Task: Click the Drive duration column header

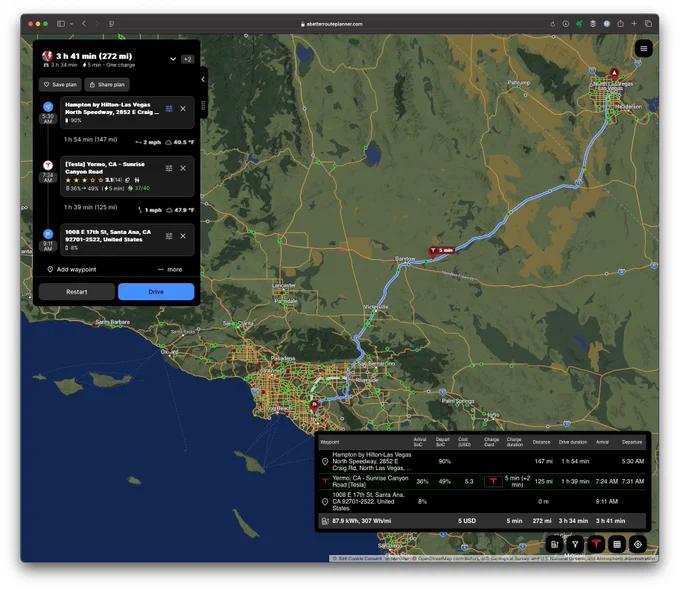Action: click(572, 442)
